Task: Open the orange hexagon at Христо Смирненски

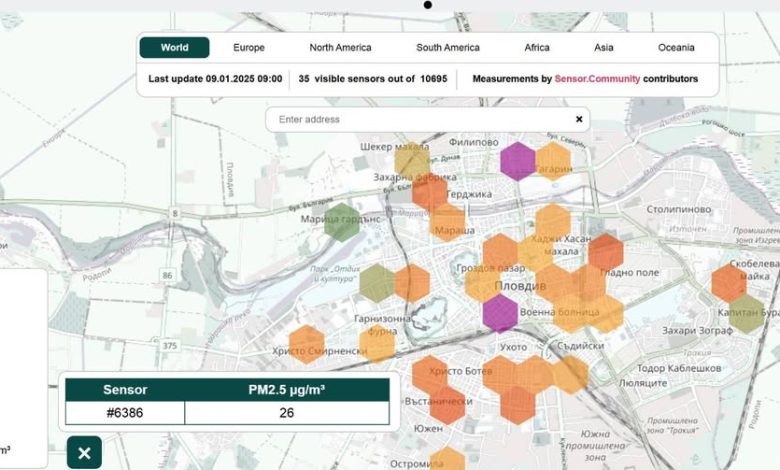Action: (x=307, y=344)
